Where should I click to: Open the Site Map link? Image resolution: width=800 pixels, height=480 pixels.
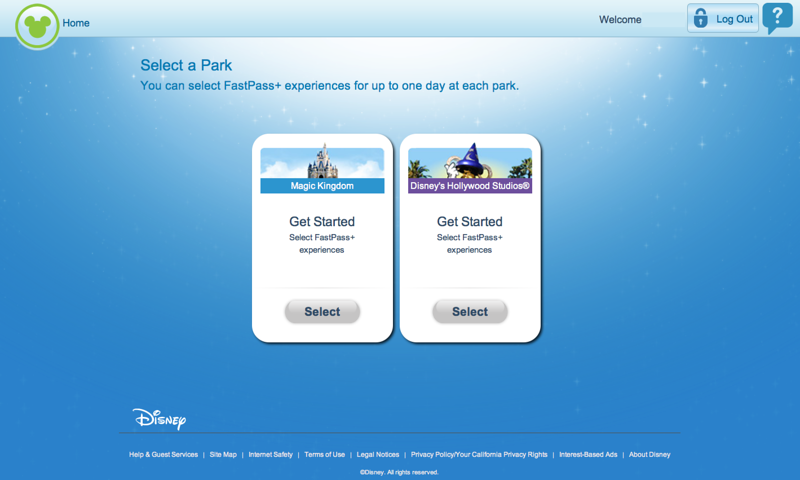[223, 455]
